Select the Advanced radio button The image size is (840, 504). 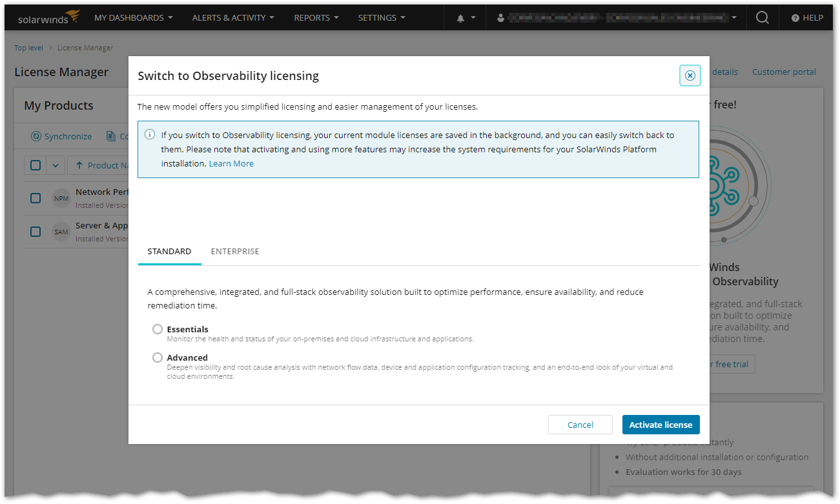[158, 358]
